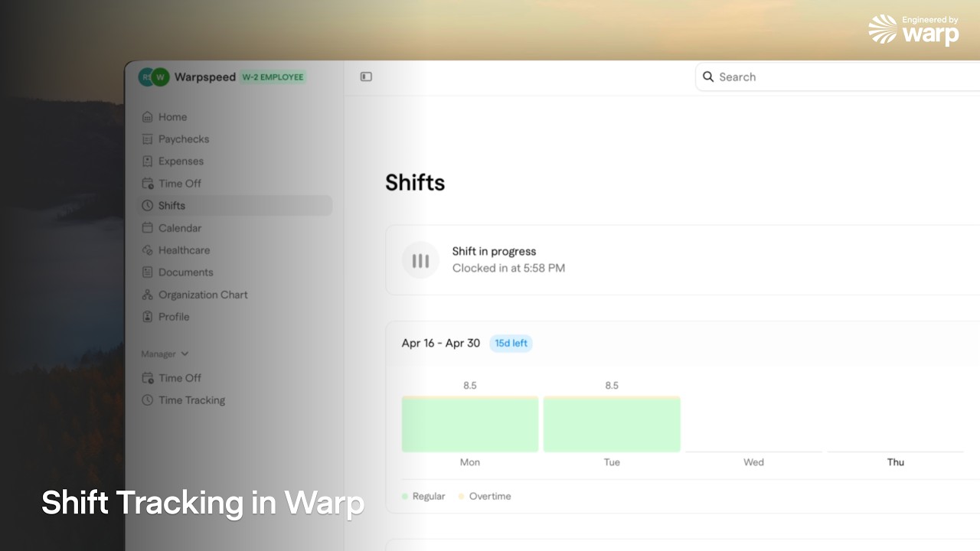The width and height of the screenshot is (980, 551).
Task: Go to Paychecks
Action: click(234, 139)
